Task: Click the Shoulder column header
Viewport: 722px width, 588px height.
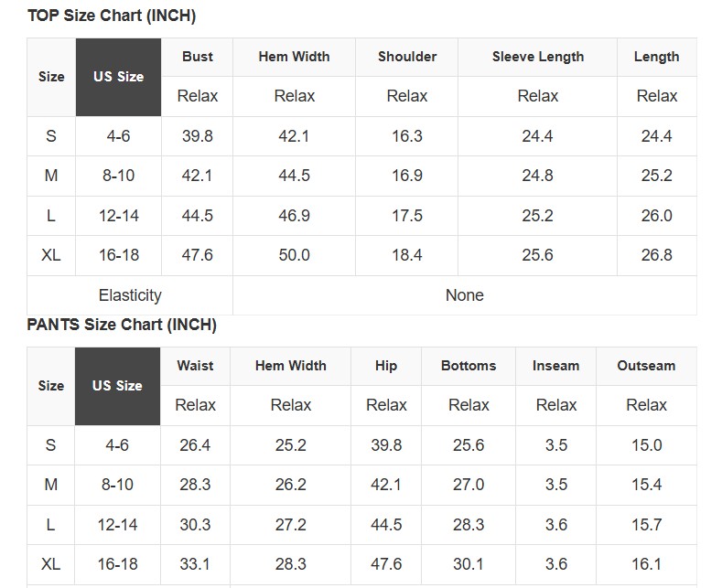Action: pyautogui.click(x=407, y=57)
